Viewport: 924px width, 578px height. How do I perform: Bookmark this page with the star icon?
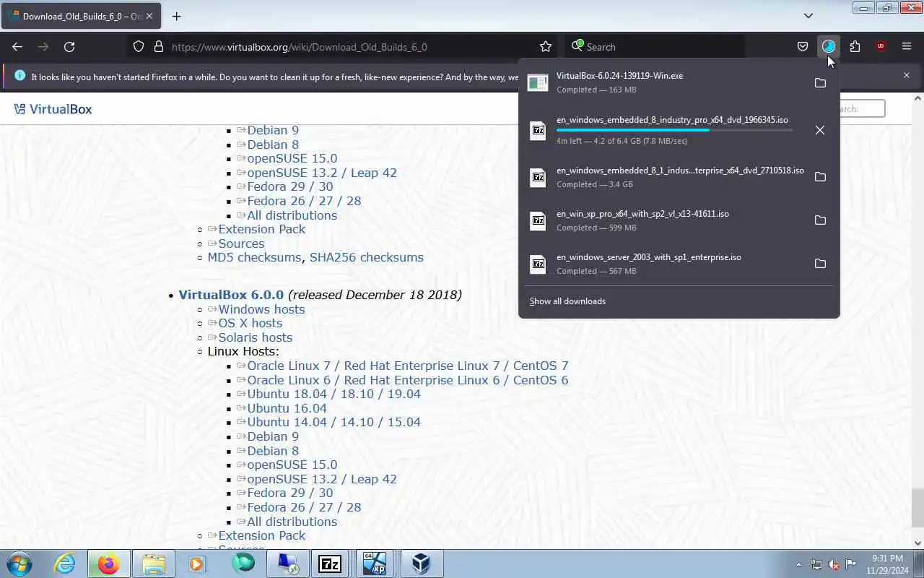[546, 46]
